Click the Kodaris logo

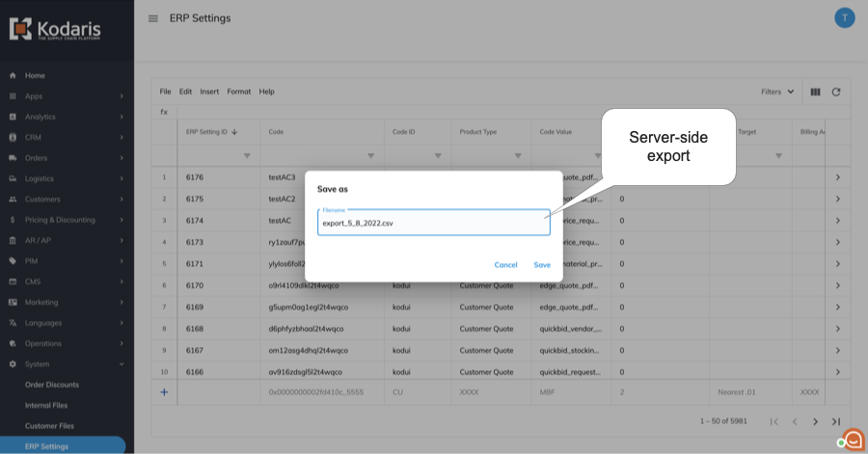(x=55, y=29)
